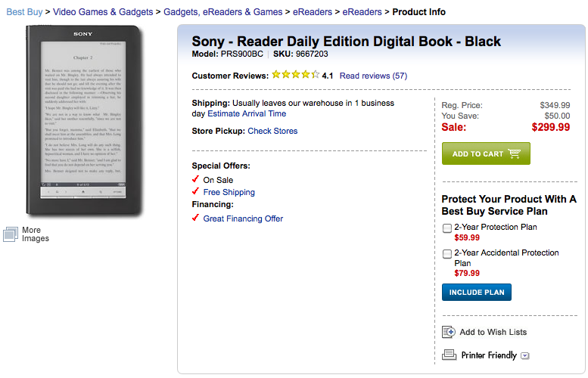This screenshot has width=588, height=378.
Task: Click the red checkmark beside Free Shipping
Action: [x=196, y=192]
